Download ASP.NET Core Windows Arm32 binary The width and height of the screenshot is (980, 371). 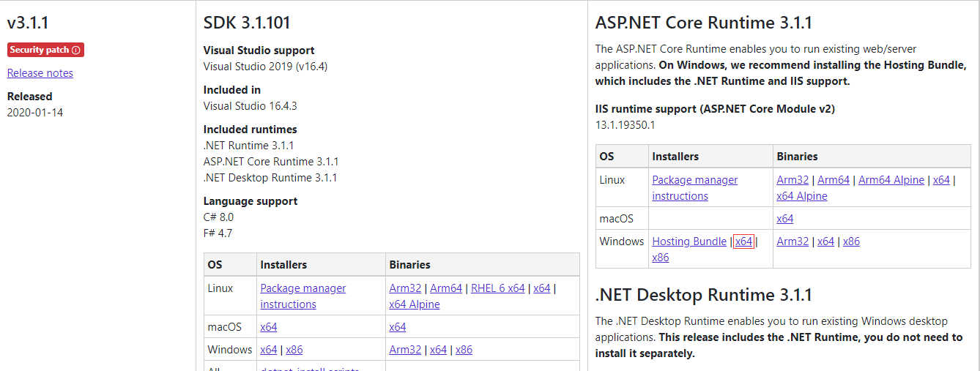point(793,241)
